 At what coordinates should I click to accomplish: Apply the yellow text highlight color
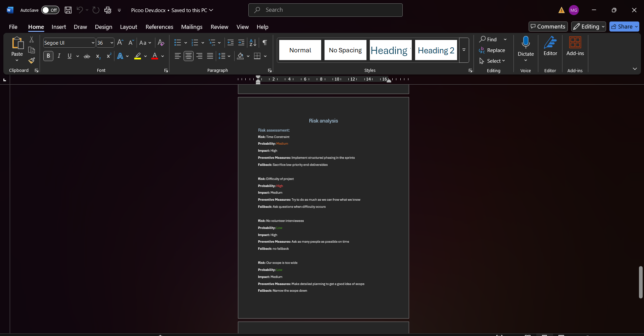pyautogui.click(x=138, y=56)
